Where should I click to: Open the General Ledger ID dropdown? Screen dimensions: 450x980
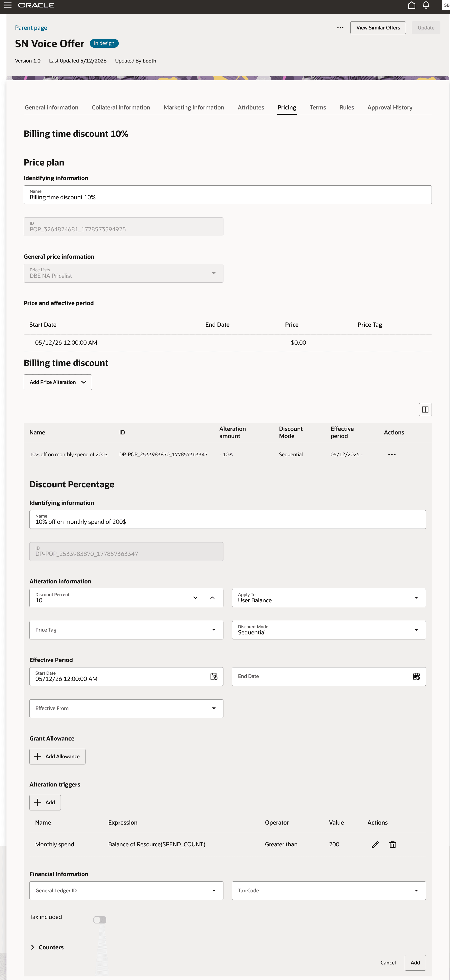pos(126,891)
